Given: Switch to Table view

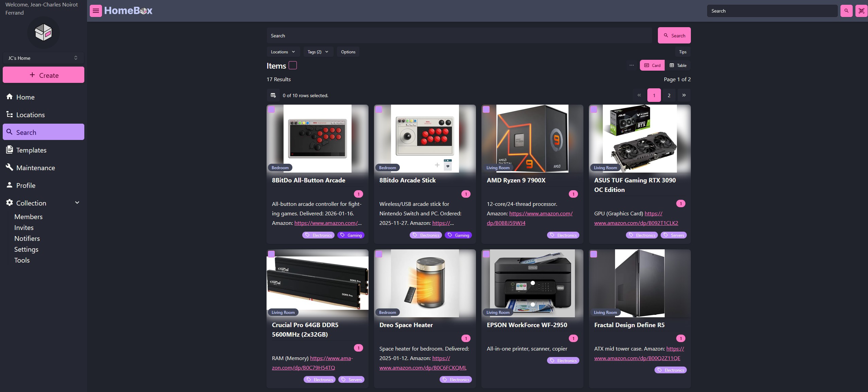Looking at the screenshot, I should [x=678, y=65].
